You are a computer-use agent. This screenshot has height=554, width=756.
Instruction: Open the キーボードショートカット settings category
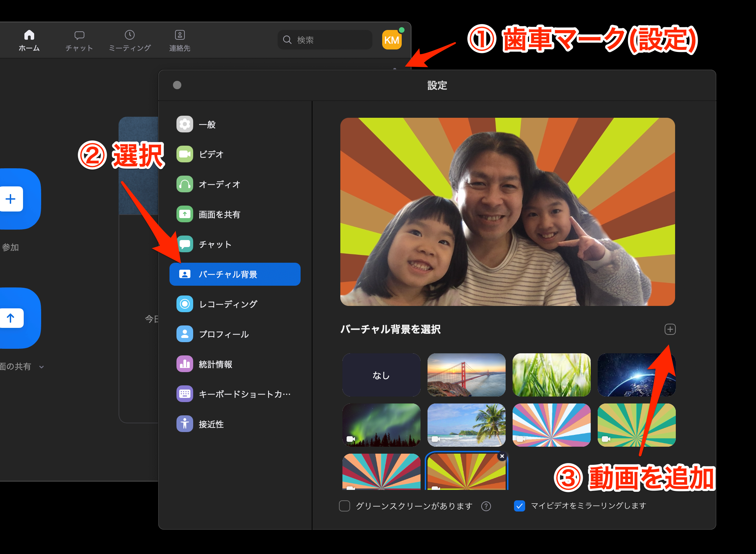[235, 394]
